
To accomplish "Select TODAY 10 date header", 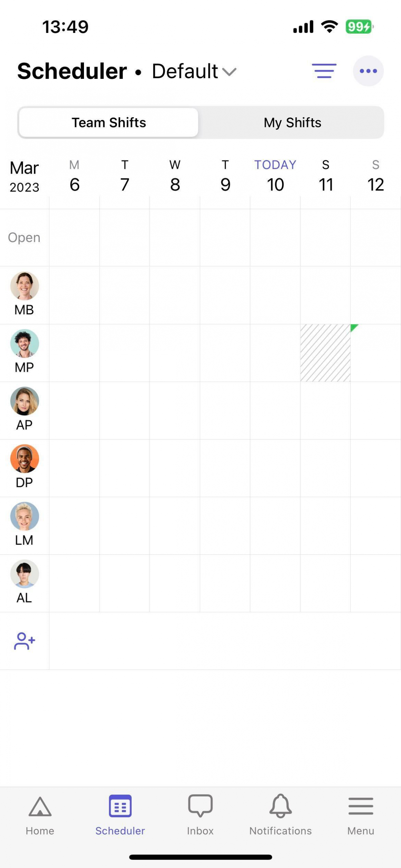I will click(x=275, y=176).
